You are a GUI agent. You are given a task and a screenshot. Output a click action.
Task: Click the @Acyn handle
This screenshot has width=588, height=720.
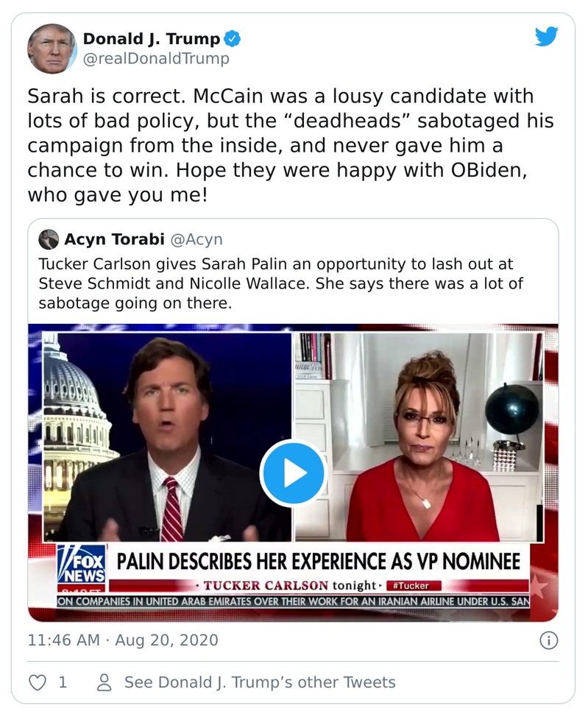pyautogui.click(x=196, y=239)
